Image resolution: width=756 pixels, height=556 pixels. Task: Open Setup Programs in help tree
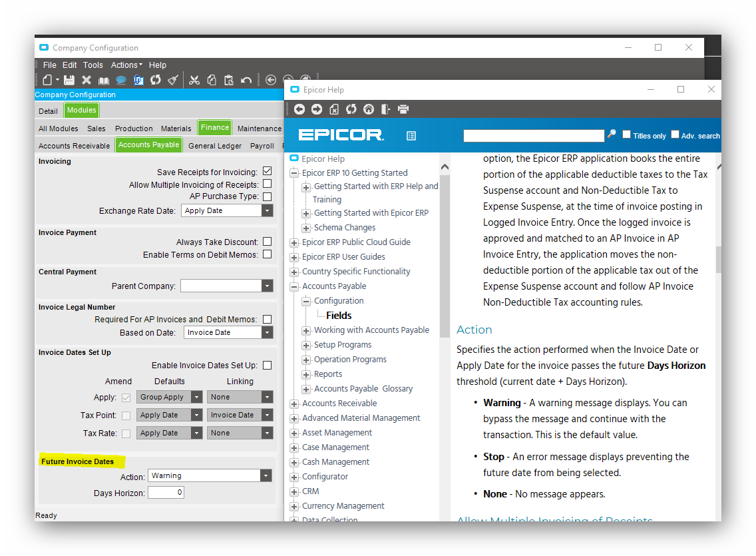click(x=343, y=345)
